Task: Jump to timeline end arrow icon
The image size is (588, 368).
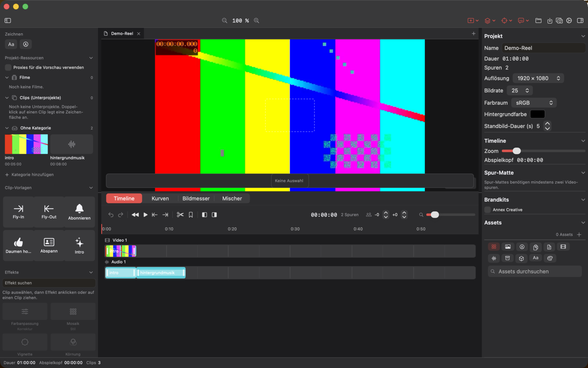Action: 165,215
